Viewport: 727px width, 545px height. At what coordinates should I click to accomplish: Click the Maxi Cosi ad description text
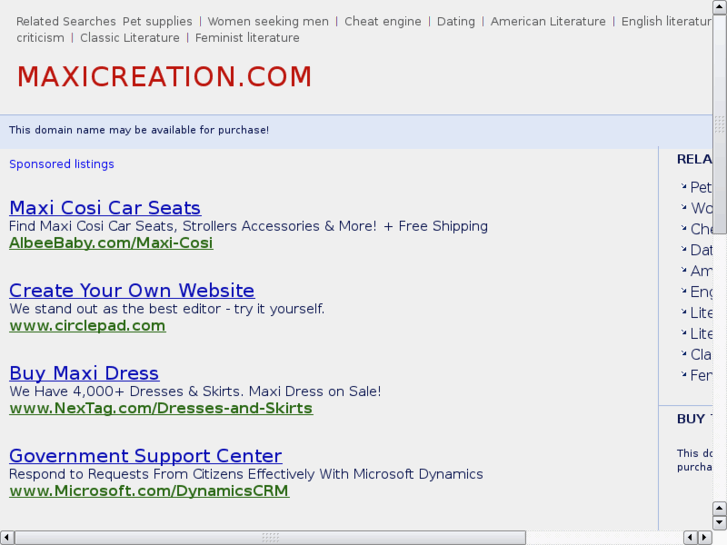(x=248, y=226)
